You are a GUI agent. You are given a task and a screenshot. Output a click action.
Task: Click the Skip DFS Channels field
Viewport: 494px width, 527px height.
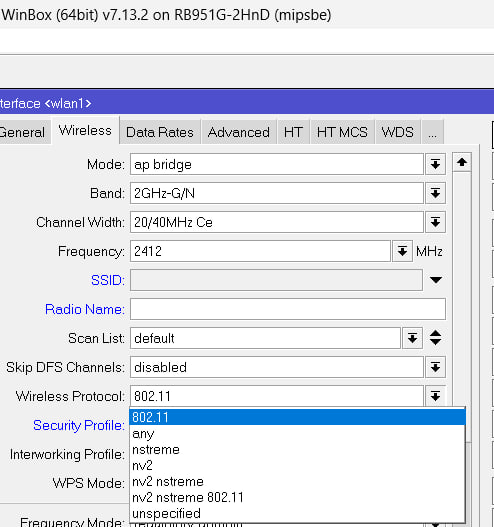coord(277,367)
